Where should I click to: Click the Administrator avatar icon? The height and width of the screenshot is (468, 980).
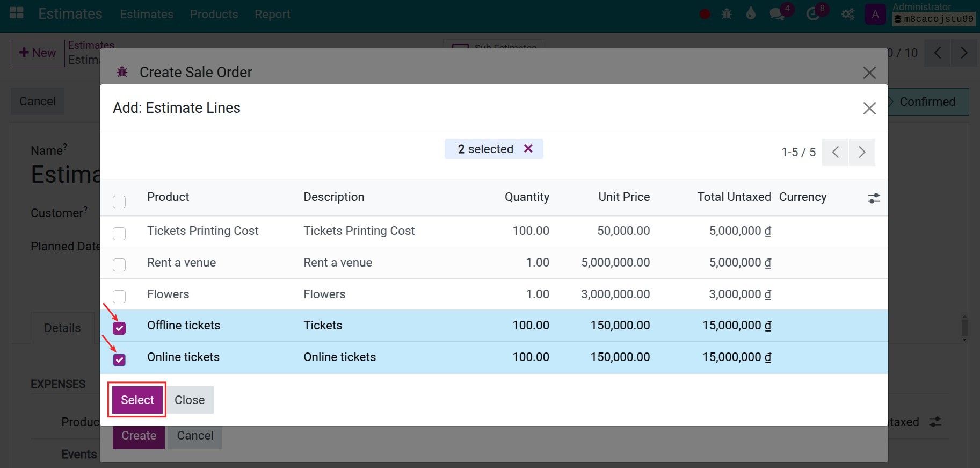tap(875, 14)
